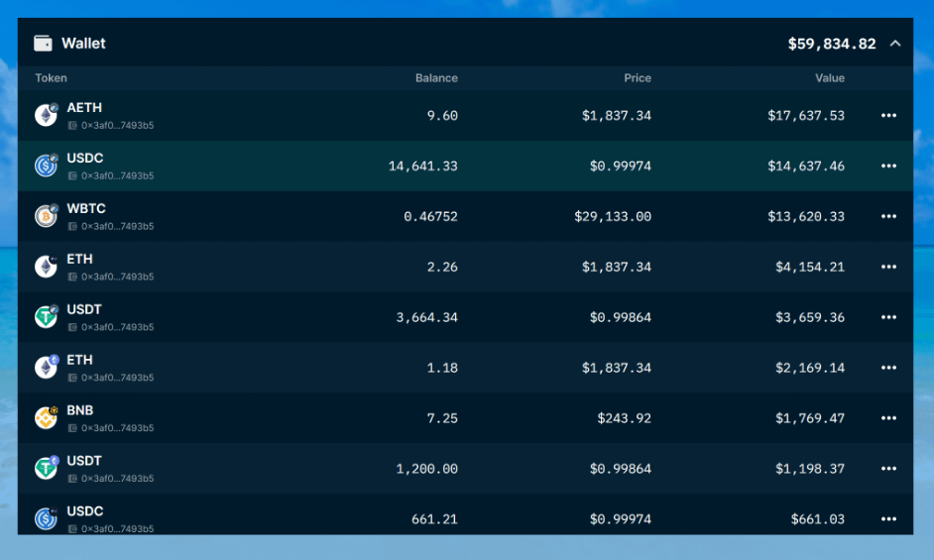The height and width of the screenshot is (560, 934).
Task: Click the ETH icon in the 1.18 balance row
Action: [x=46, y=368]
